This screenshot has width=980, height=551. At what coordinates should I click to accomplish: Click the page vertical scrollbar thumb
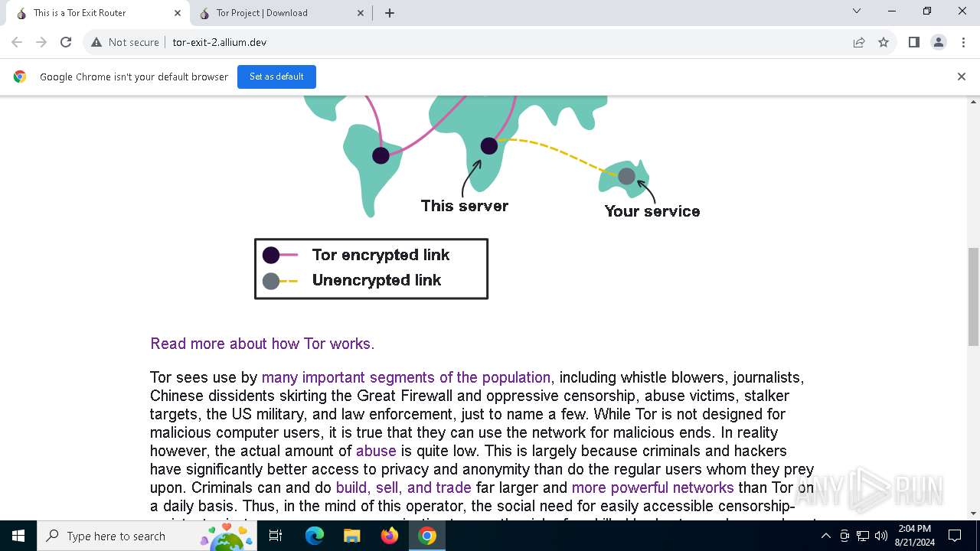(x=974, y=297)
